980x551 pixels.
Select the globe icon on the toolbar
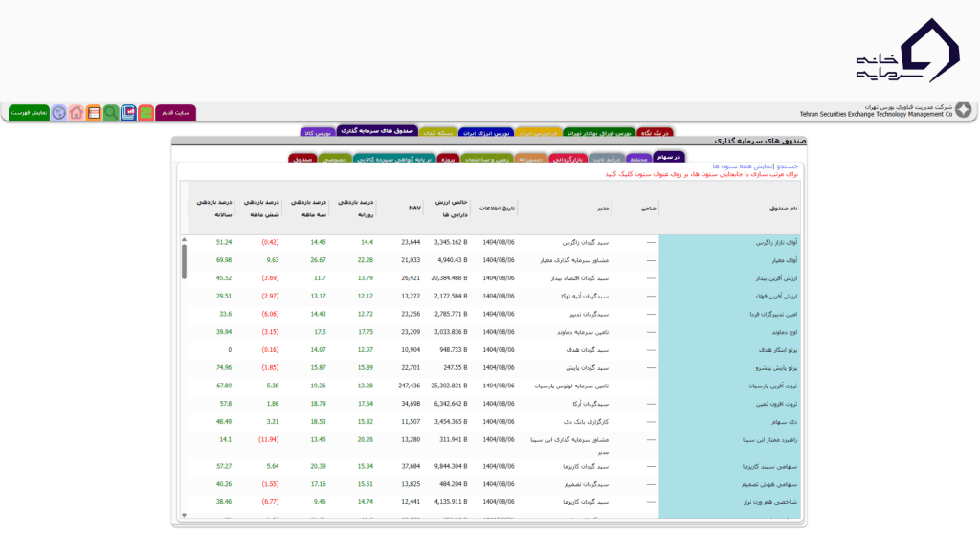(x=58, y=112)
